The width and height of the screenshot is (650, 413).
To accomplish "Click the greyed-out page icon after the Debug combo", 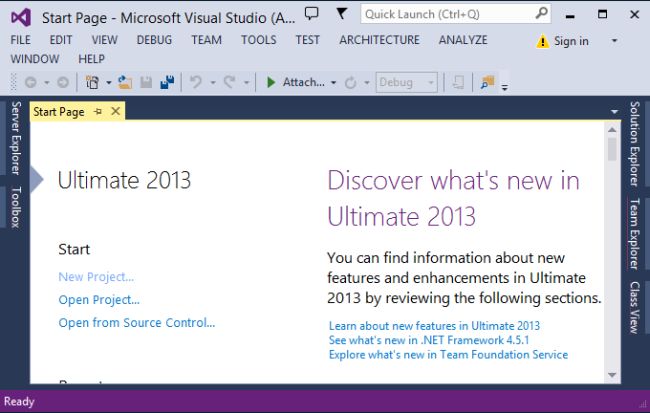I will pos(458,83).
